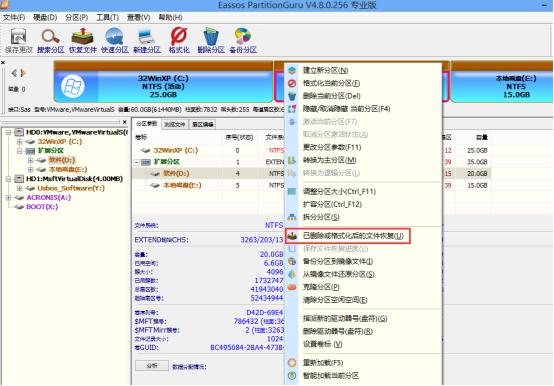
Task: Open the 工具(T) menu
Action: click(107, 17)
